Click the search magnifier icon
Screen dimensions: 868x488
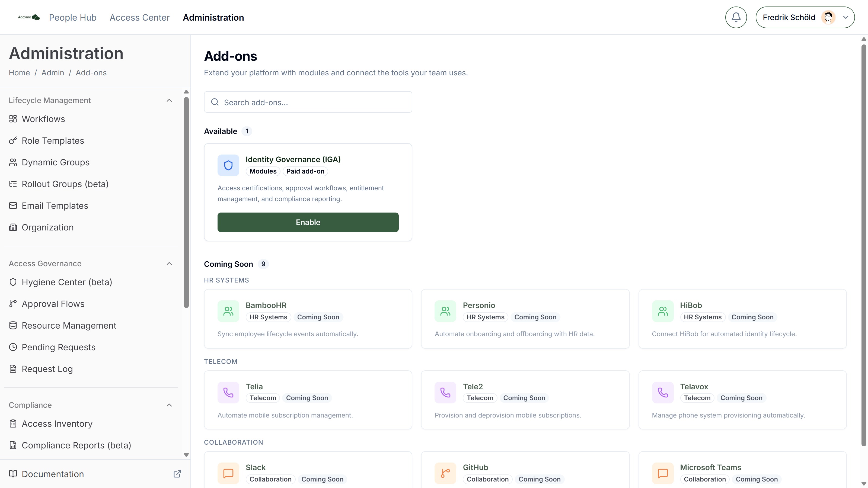[x=215, y=102]
